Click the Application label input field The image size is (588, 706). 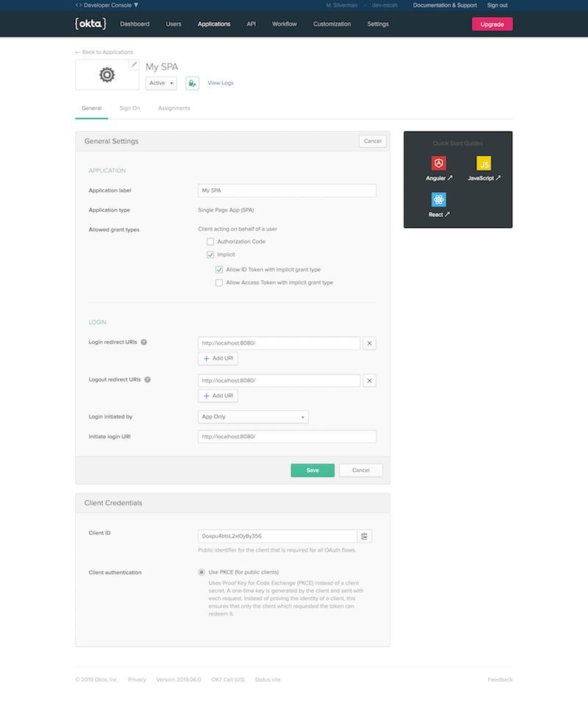tap(287, 190)
